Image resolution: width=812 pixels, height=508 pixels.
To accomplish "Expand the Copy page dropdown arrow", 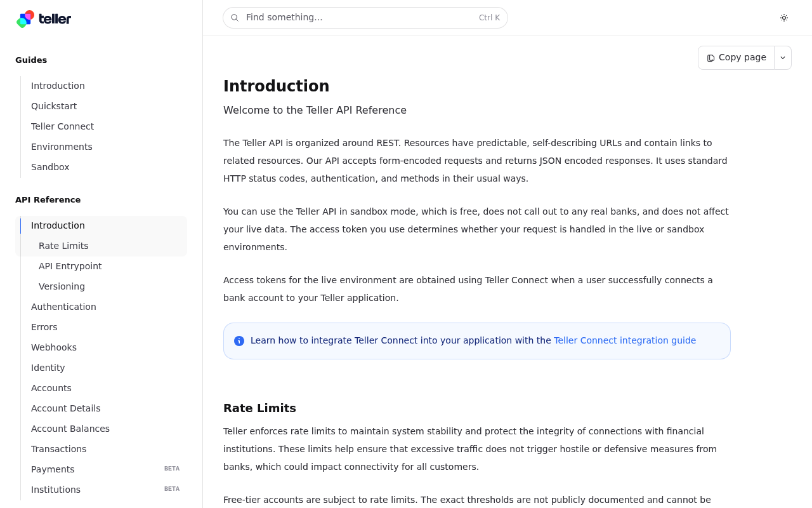I will [783, 58].
